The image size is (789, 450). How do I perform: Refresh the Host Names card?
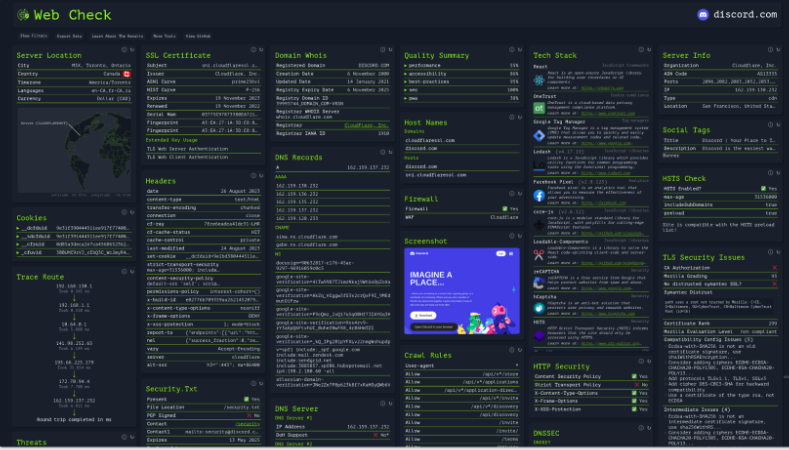click(520, 117)
